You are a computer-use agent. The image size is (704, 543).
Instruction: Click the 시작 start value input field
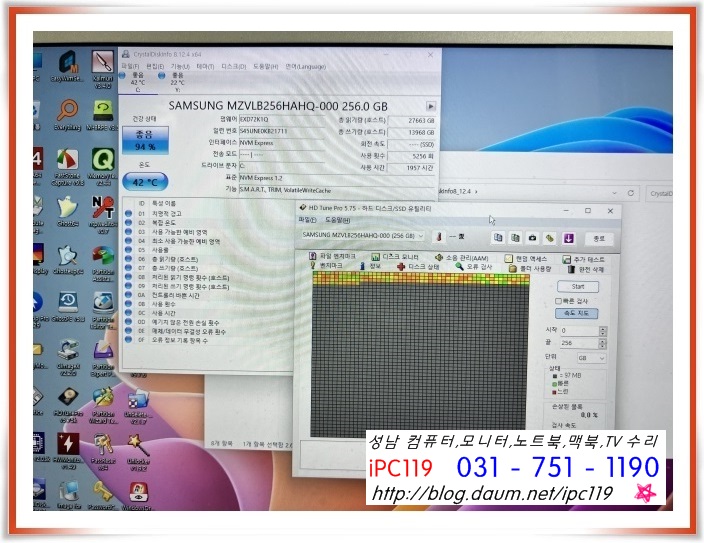579,331
